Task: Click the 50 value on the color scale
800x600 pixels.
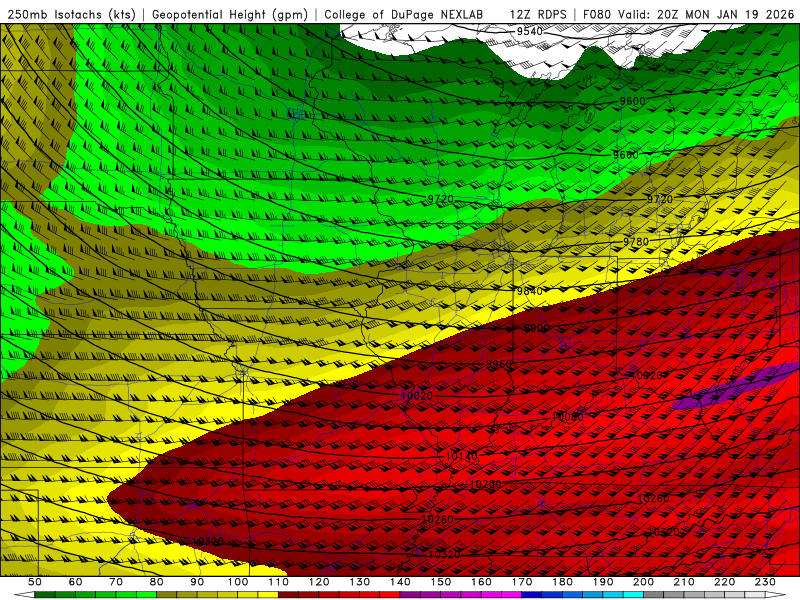Action: (35, 582)
